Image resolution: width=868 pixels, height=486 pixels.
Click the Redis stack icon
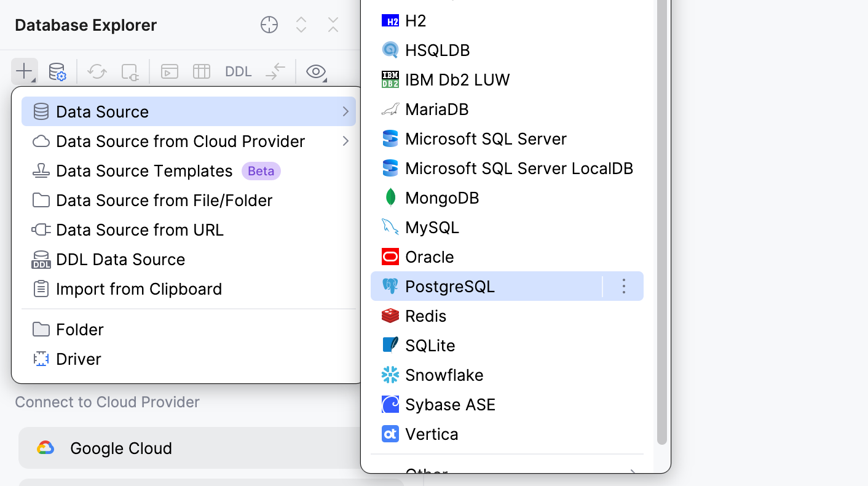(390, 316)
